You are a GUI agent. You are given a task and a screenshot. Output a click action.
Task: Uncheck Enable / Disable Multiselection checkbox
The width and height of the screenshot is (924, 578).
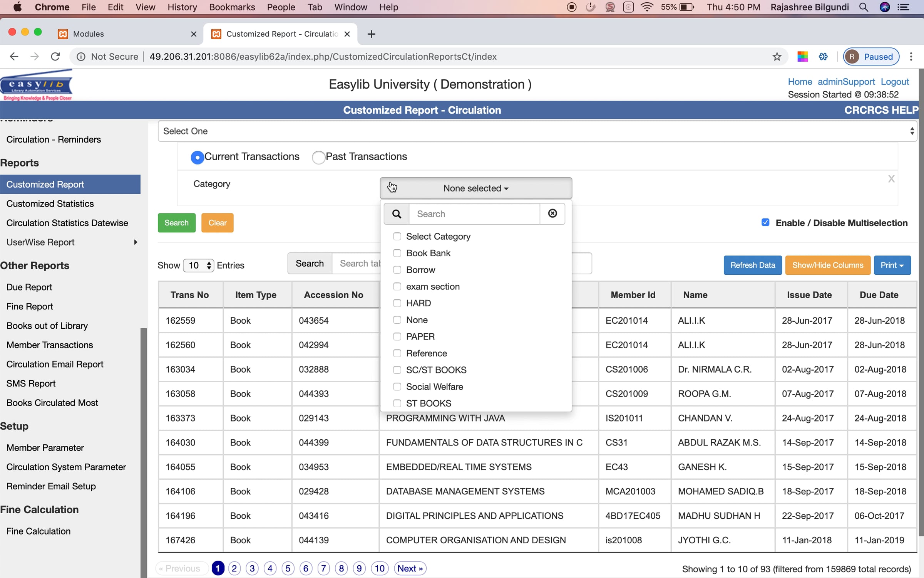(x=765, y=222)
